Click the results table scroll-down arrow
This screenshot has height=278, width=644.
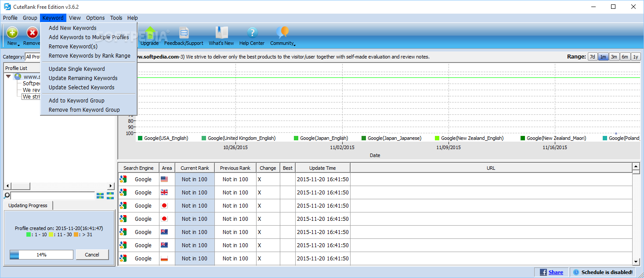[636, 261]
